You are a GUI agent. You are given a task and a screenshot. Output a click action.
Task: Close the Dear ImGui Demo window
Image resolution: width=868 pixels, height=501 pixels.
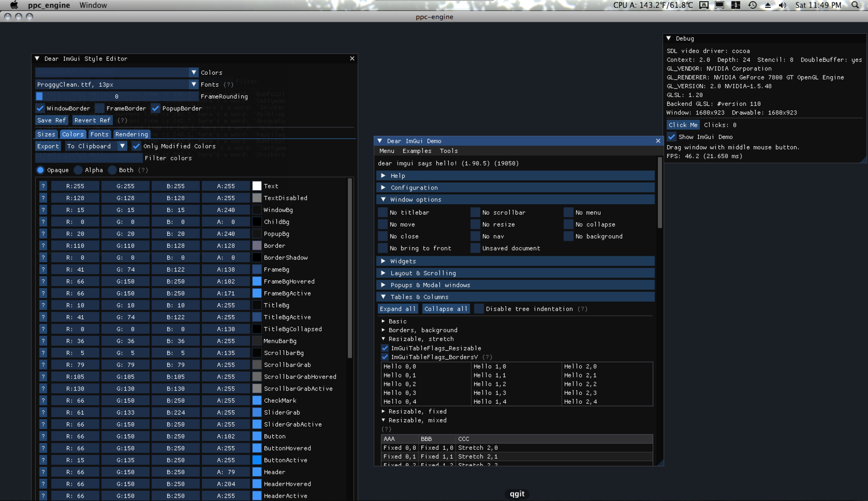(658, 141)
